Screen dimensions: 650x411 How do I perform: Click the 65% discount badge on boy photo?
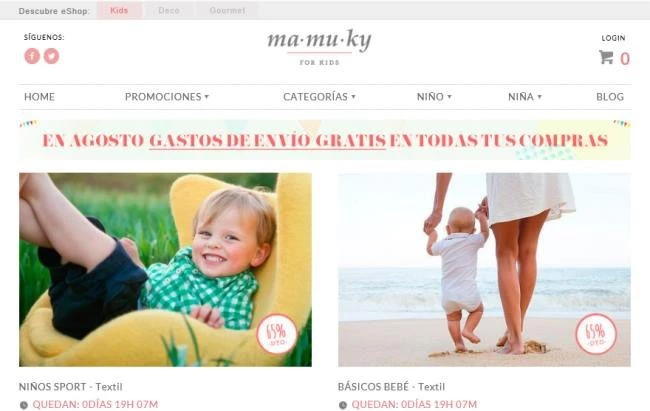click(x=276, y=334)
